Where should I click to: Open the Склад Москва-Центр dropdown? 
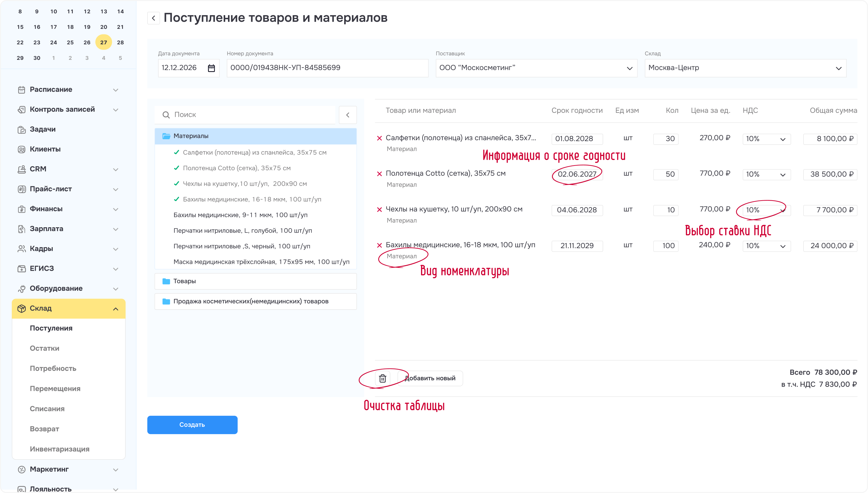[746, 68]
